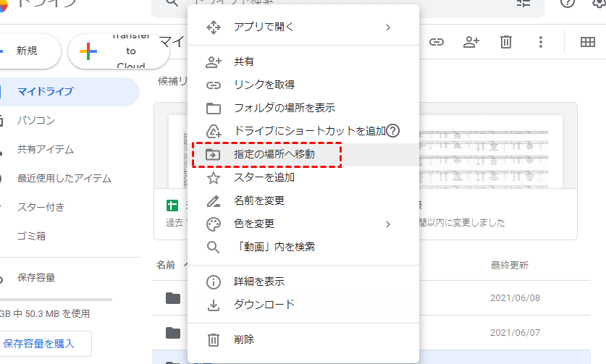Click the toolbar get-link chain icon
Screen dimensions: 606x364
click(x=437, y=42)
